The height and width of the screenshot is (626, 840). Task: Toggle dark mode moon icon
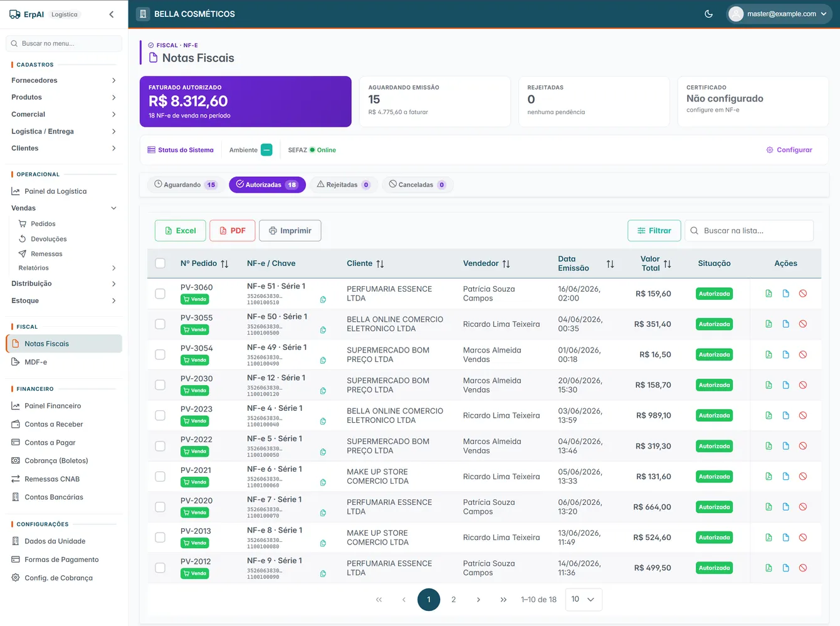[x=708, y=14]
